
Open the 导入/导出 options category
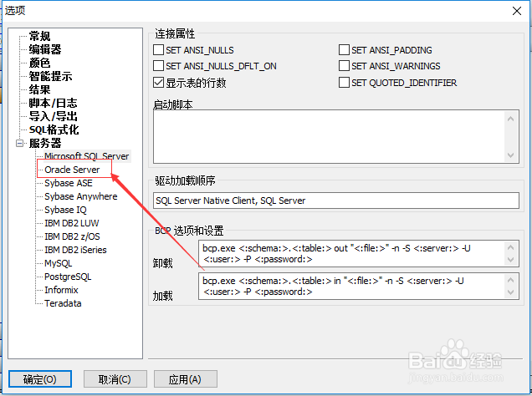click(53, 116)
